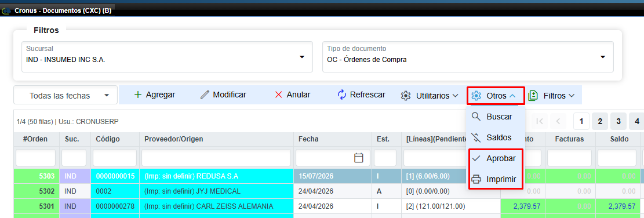
Task: Choose Aprobar in the Otros menu
Action: tap(496, 158)
